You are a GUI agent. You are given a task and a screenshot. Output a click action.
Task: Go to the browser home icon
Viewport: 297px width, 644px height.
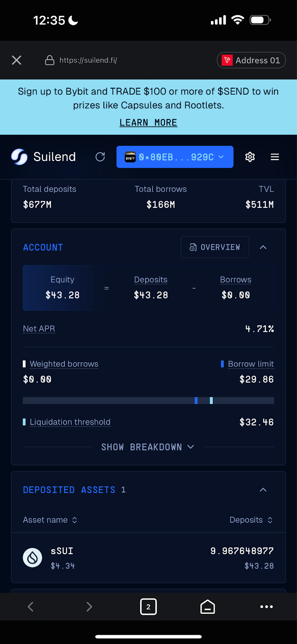pos(208,607)
